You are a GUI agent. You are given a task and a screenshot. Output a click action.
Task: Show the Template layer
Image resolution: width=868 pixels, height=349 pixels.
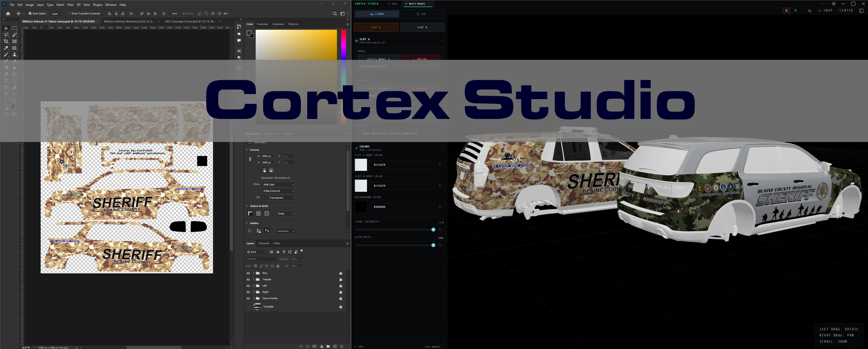(248, 307)
